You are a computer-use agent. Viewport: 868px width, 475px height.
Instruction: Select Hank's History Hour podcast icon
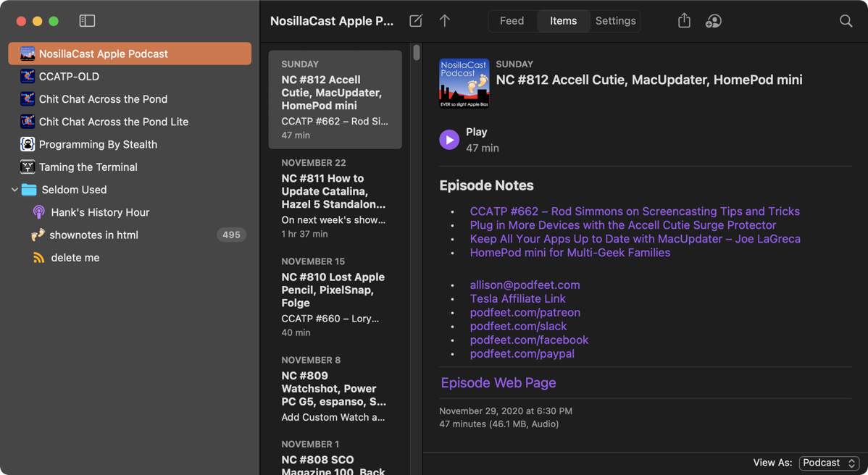tap(39, 212)
